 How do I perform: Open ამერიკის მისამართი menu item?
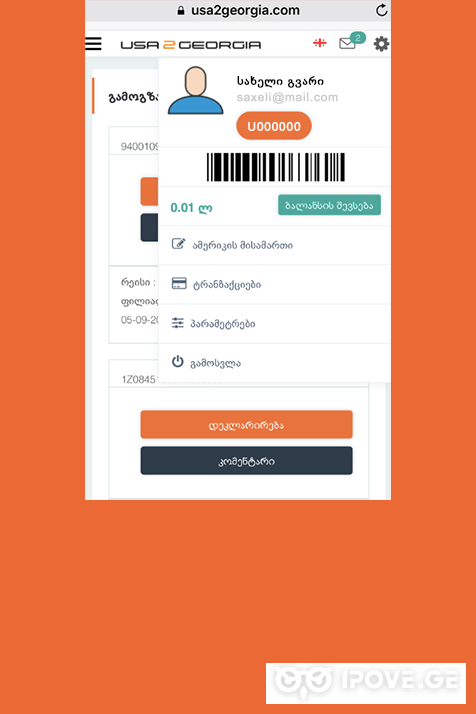tap(275, 245)
